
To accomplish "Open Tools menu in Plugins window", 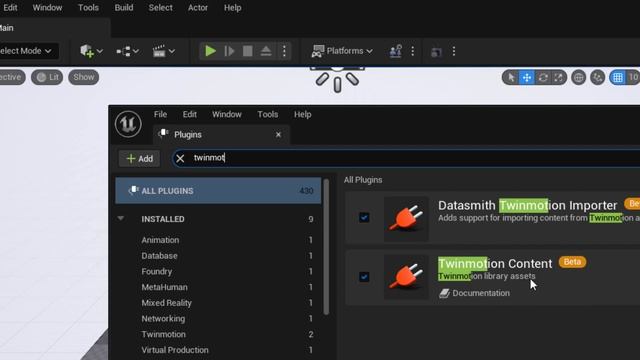I will pyautogui.click(x=267, y=114).
